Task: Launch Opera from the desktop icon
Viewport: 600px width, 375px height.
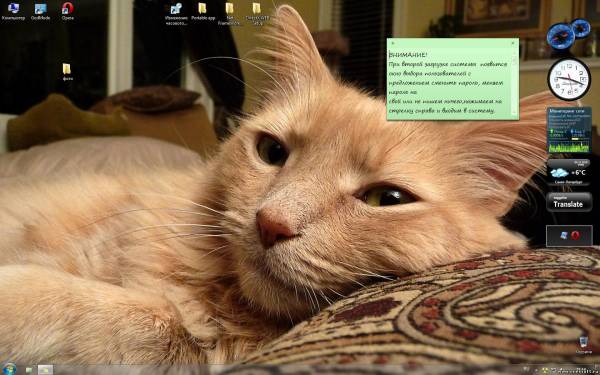Action: point(67,11)
